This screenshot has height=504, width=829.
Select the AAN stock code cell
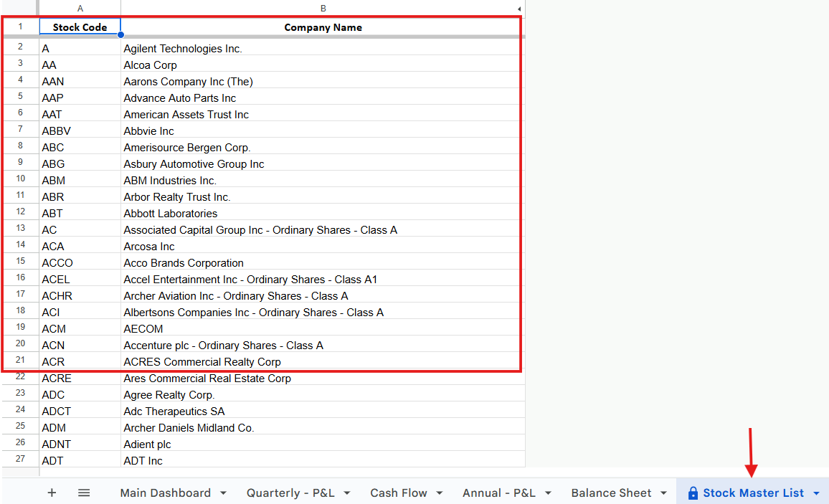80,81
